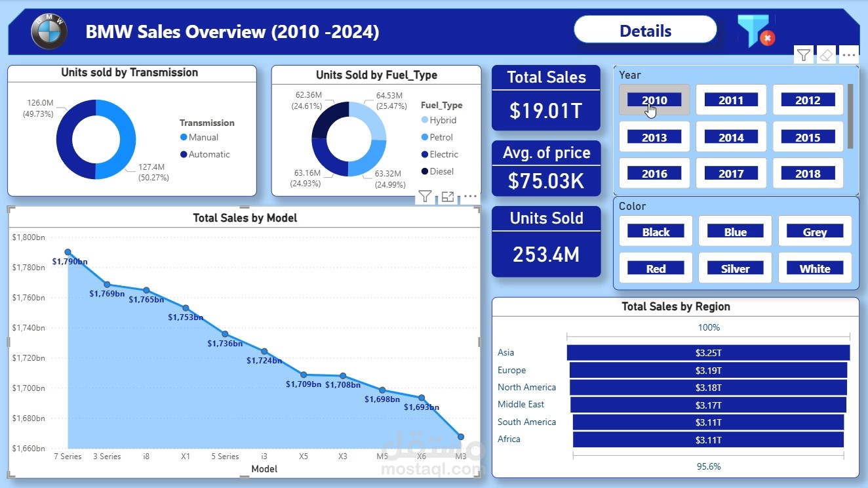Select year 2014 in Year slicer
868x488 pixels.
[x=731, y=137]
